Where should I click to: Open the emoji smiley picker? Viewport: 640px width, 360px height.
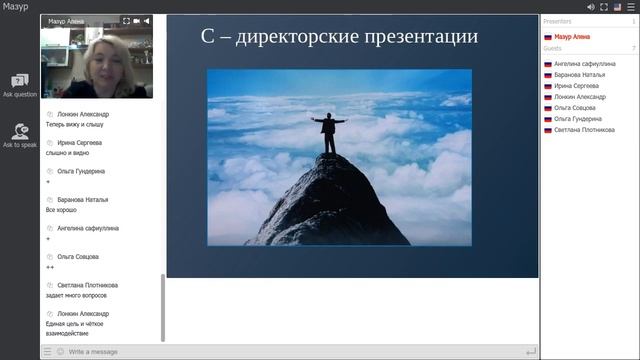(60, 351)
